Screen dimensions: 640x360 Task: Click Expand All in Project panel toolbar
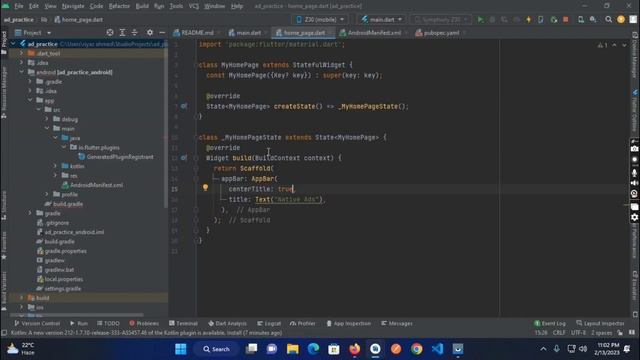122,32
